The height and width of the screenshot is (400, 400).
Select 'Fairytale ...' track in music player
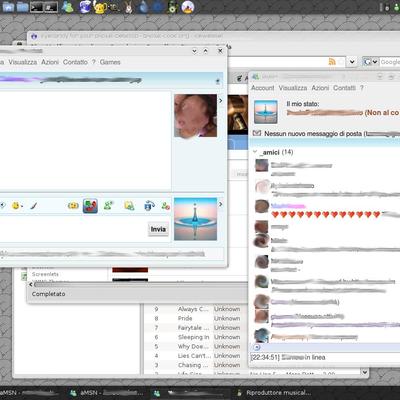(194, 328)
